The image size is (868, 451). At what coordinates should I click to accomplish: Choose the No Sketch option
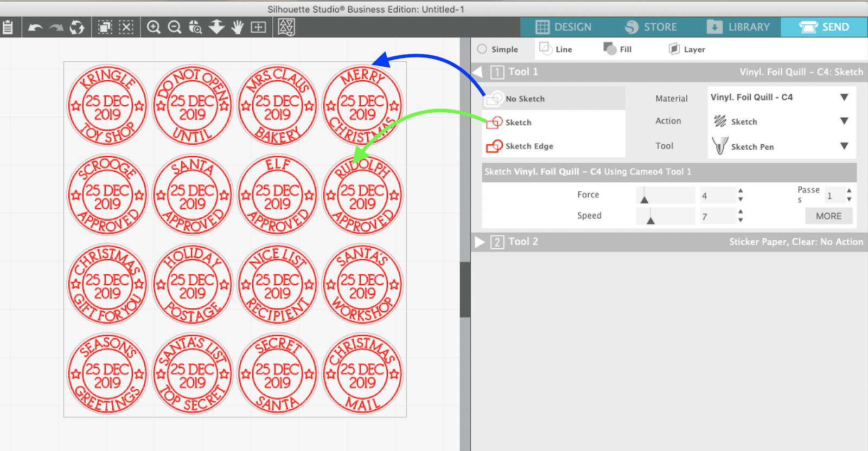pos(554,99)
